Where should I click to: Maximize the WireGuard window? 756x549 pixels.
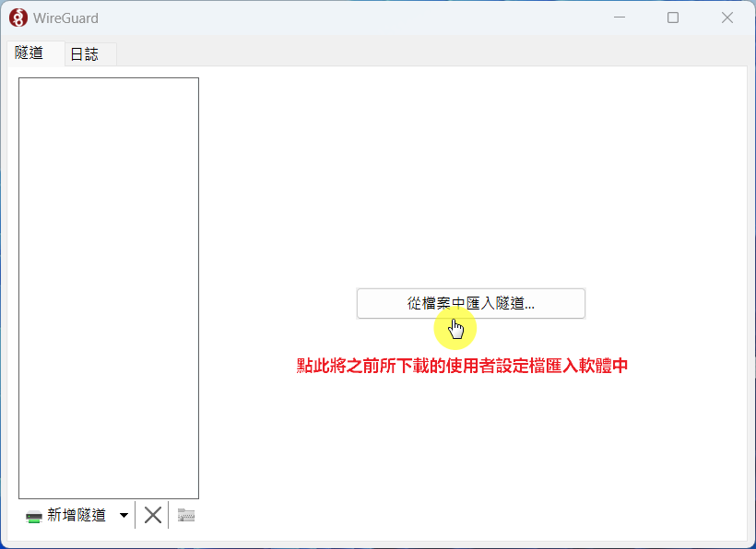point(673,18)
